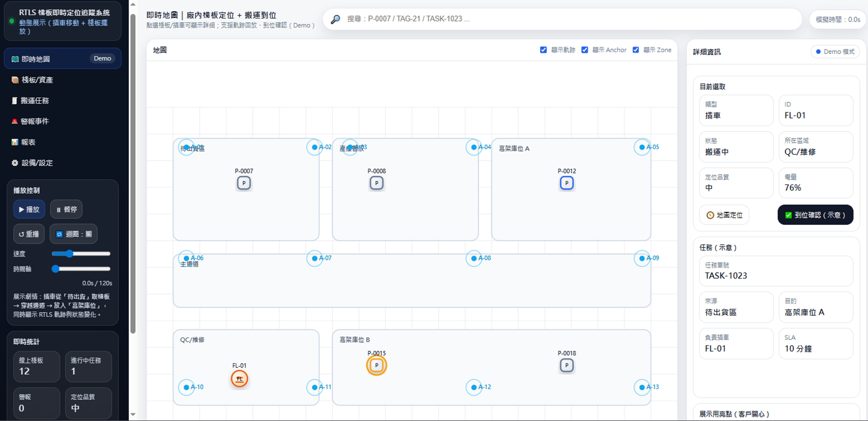Click pallet P-0018 icon in 高架庫位 B
This screenshot has height=421, width=868.
(x=566, y=365)
